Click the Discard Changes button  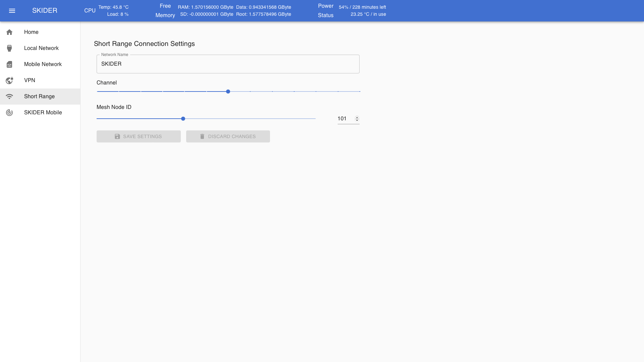pos(228,136)
